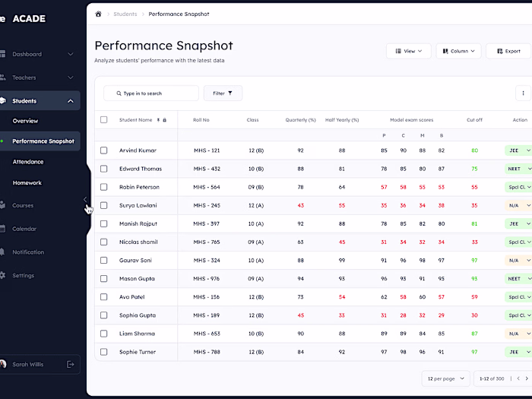Viewport: 532px width, 399px height.
Task: Go to next page with right arrow
Action: 527,378
